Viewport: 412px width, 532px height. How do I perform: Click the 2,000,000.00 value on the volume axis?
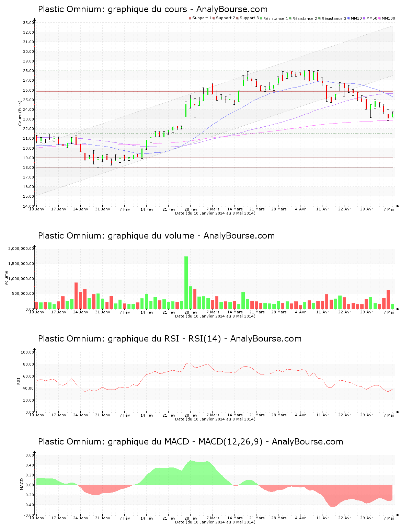[x=21, y=248]
